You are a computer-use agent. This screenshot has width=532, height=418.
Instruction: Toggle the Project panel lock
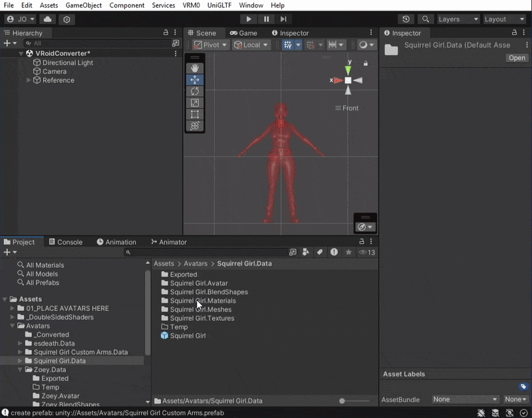(x=362, y=241)
